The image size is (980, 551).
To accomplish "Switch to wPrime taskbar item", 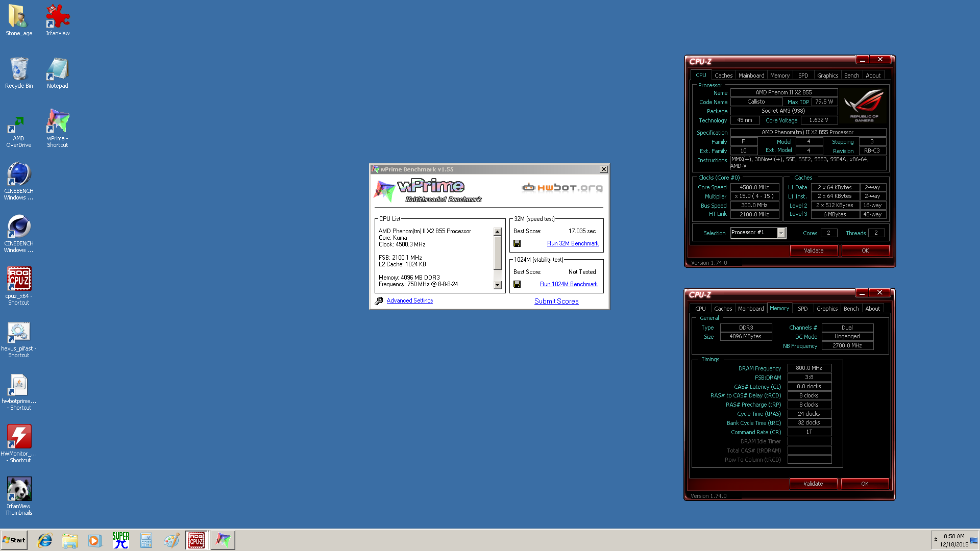I will 223,540.
